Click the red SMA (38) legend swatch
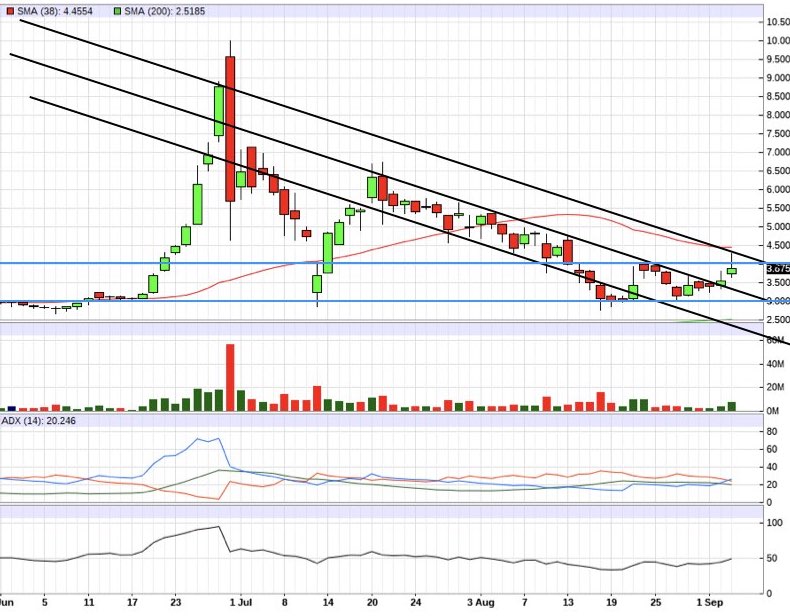Viewport: 790px width, 616px height. 7,10
